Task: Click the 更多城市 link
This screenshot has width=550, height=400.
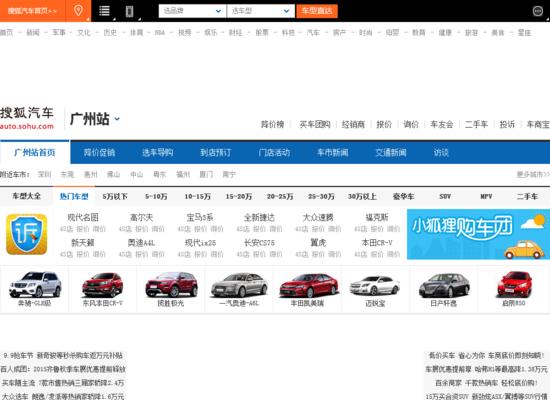Action: [x=533, y=174]
